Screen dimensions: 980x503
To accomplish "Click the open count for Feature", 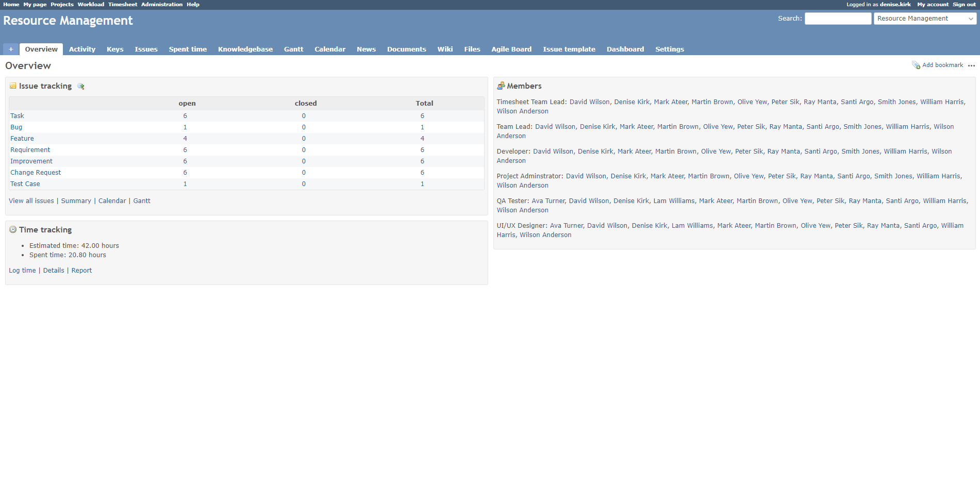I will pos(185,139).
